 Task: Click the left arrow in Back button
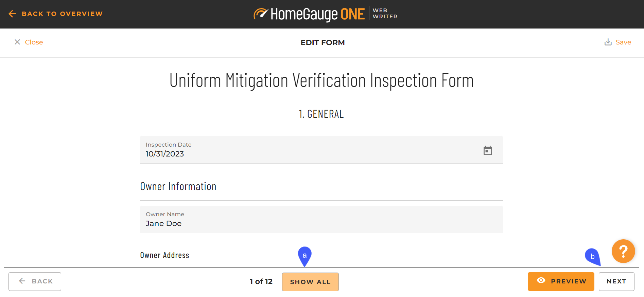click(x=22, y=281)
